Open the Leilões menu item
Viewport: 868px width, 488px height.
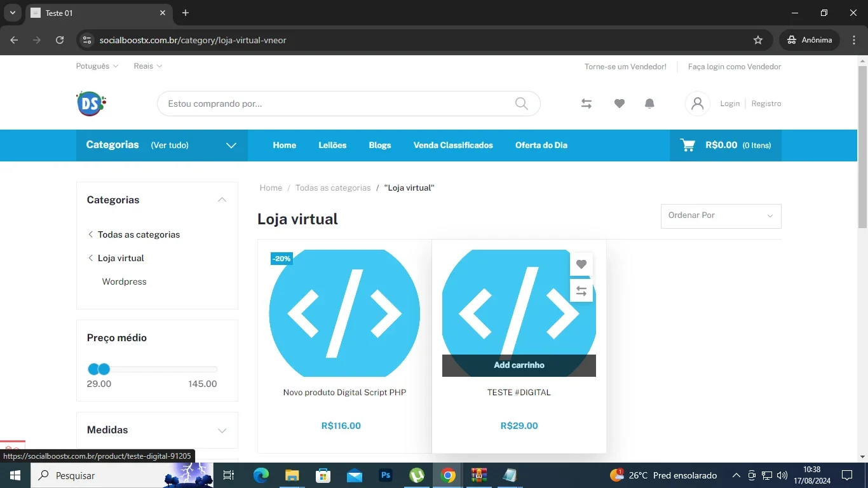click(x=332, y=145)
